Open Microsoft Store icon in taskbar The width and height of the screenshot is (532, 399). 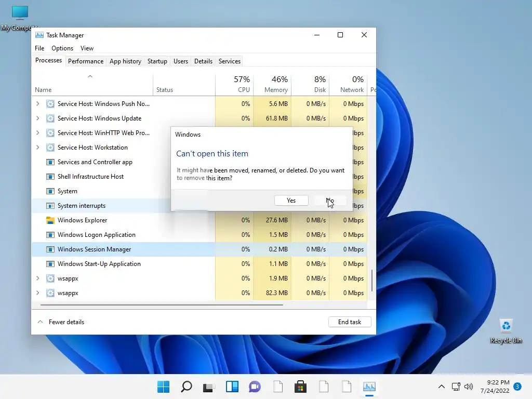pyautogui.click(x=300, y=387)
